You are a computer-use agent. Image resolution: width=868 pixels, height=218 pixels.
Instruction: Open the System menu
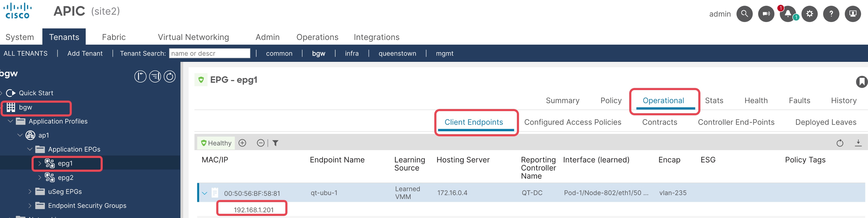coord(20,37)
